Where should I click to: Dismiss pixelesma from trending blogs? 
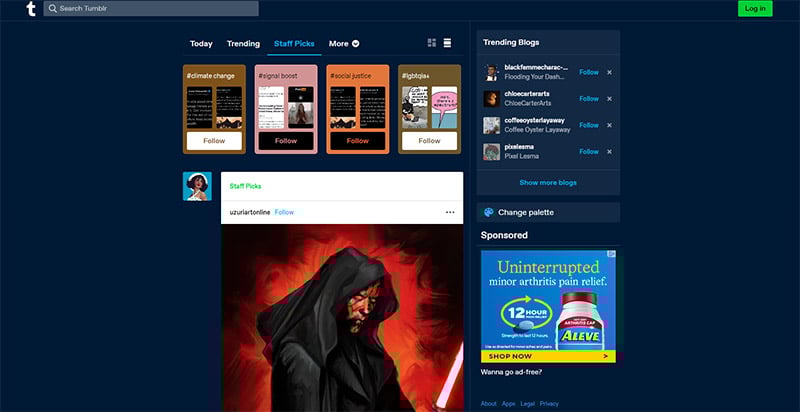point(609,152)
